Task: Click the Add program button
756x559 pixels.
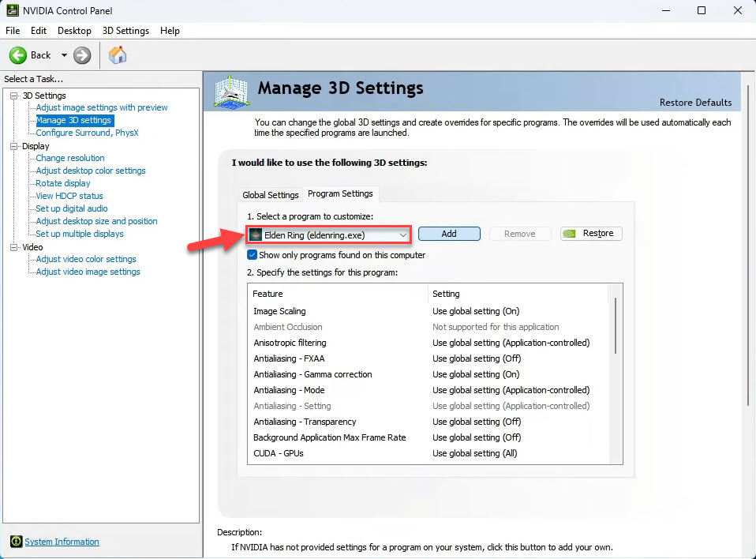Action: (x=449, y=234)
